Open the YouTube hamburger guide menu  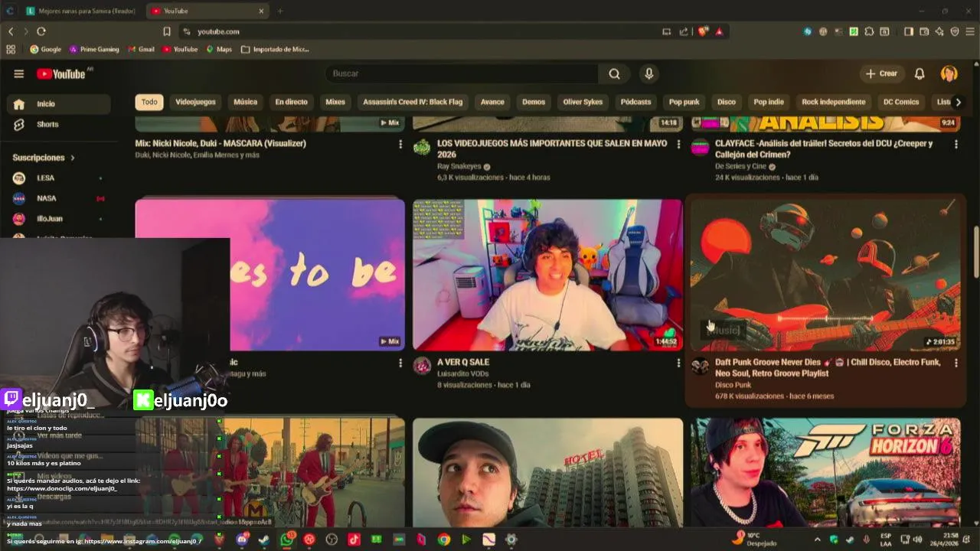[x=18, y=73]
